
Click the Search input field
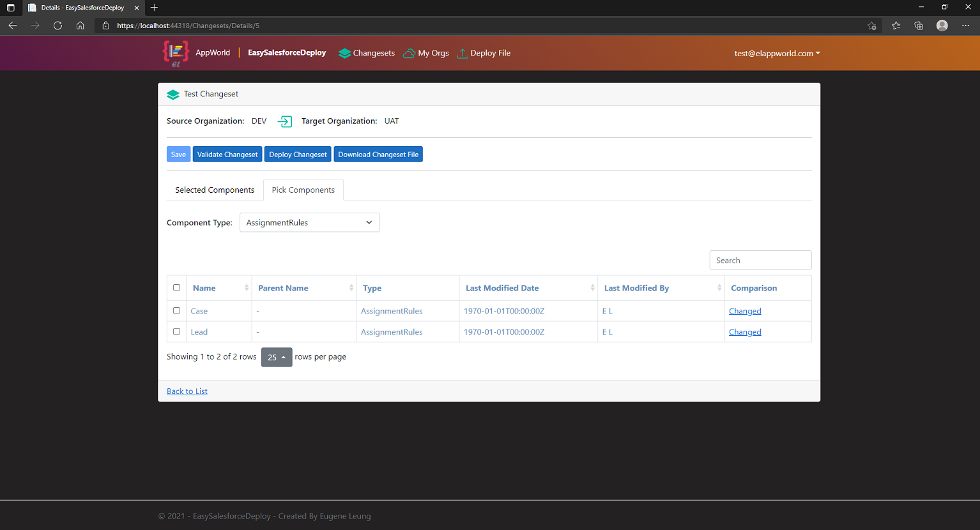pyautogui.click(x=760, y=261)
